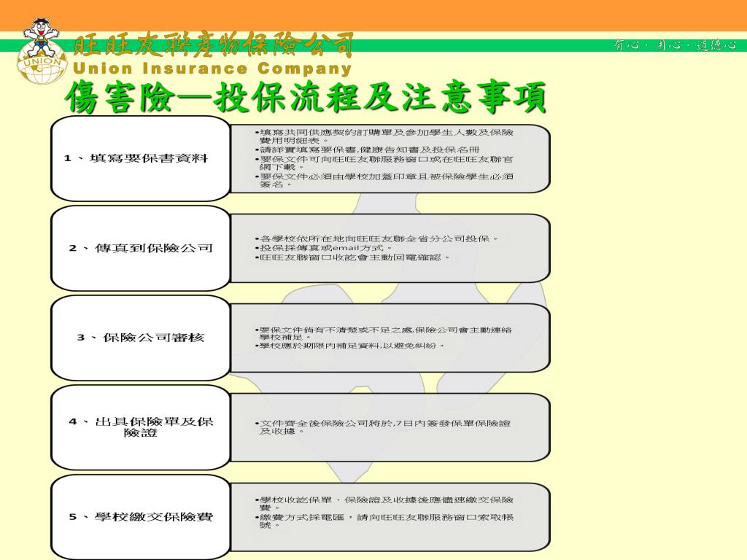Click bullet 要保文件可向旺旺友聯服務窗口 download note
747x560 pixels.
coord(384,163)
